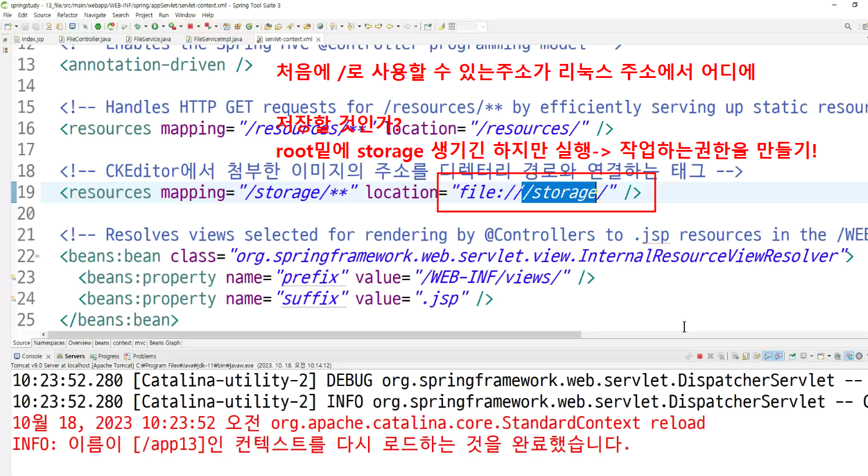Open the dropdown next to the New icon

click(x=16, y=26)
